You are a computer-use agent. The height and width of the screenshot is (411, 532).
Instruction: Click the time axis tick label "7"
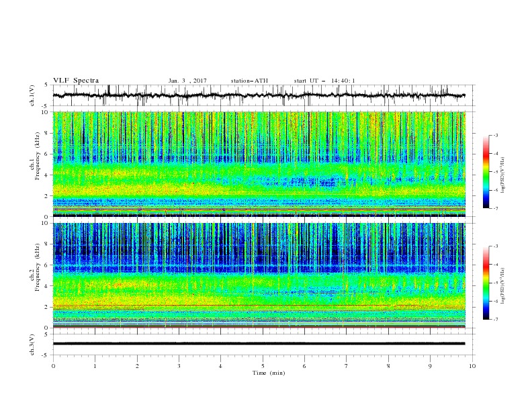(347, 366)
